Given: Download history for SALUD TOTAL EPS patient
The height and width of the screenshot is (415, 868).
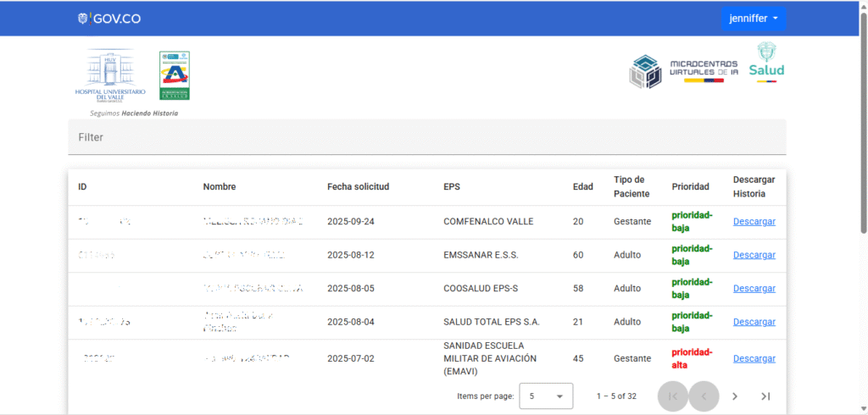Looking at the screenshot, I should coord(754,322).
